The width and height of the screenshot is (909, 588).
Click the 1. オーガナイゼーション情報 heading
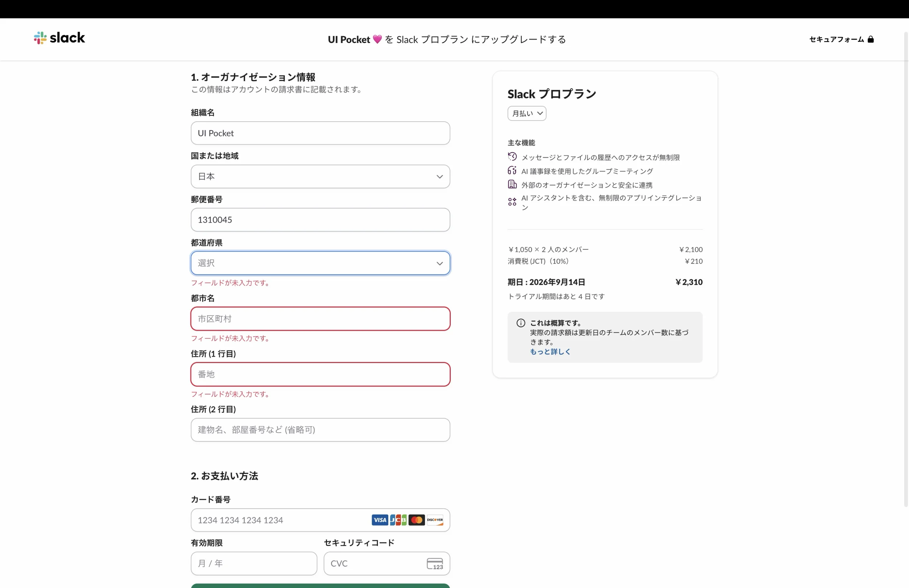pyautogui.click(x=253, y=77)
